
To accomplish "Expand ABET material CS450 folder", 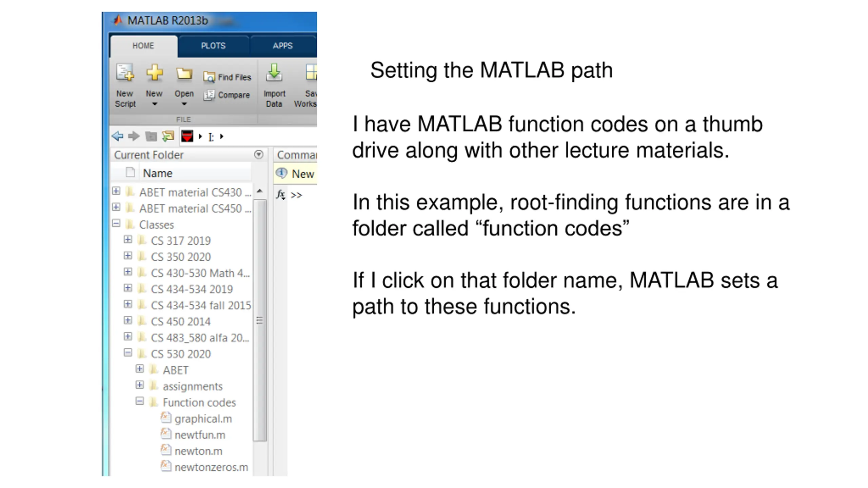I will click(x=116, y=207).
